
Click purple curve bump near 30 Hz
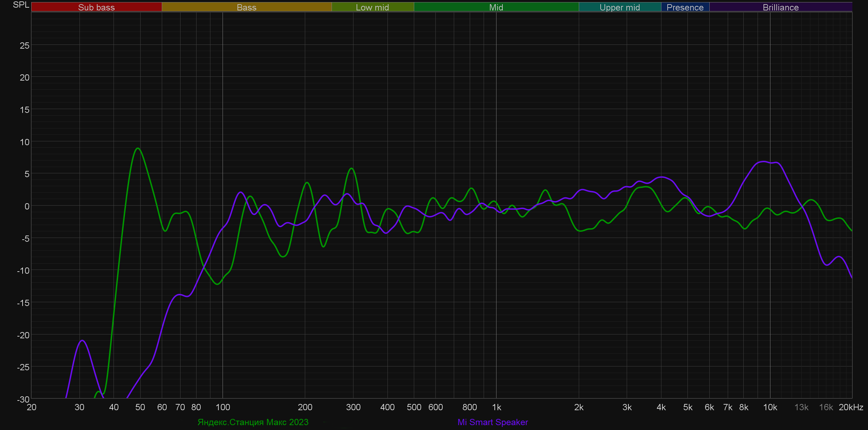tap(82, 340)
